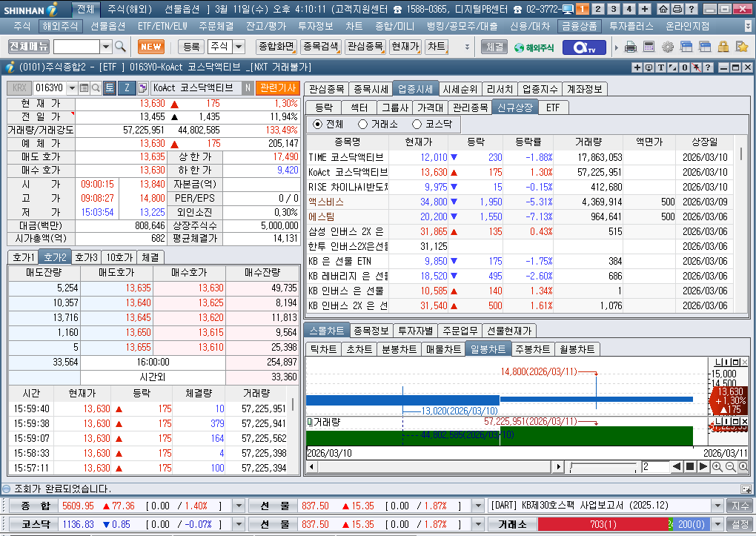756x536 pixels.
Task: Click the T font icon in window header
Action: [x=661, y=67]
